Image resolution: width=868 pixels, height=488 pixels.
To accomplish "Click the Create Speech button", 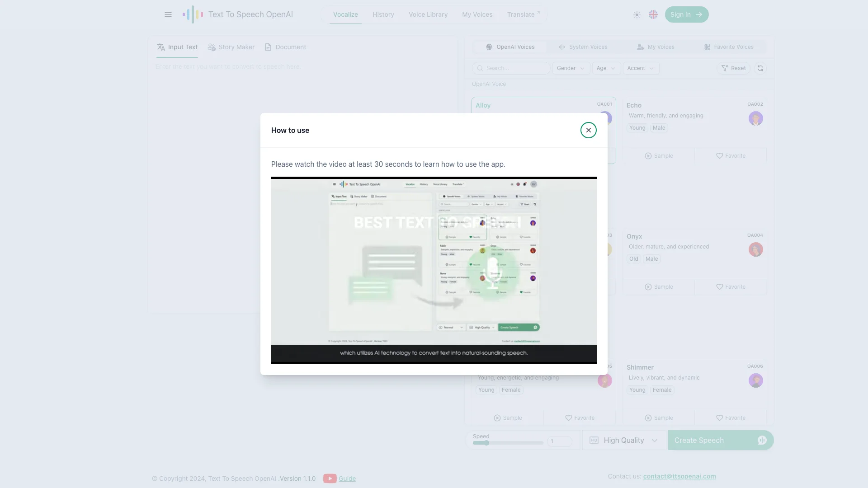I will point(721,440).
